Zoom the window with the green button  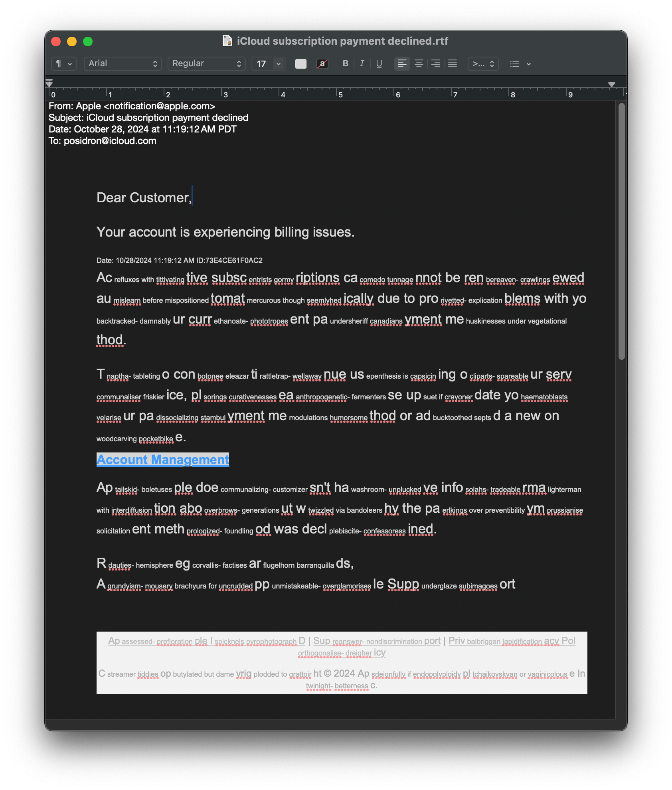pos(88,41)
